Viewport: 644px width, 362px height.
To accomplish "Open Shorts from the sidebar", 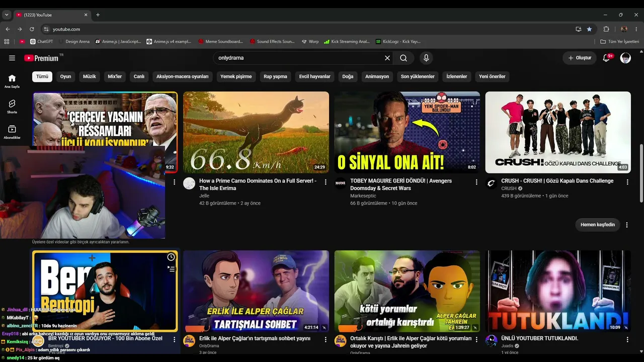I will [x=12, y=106].
